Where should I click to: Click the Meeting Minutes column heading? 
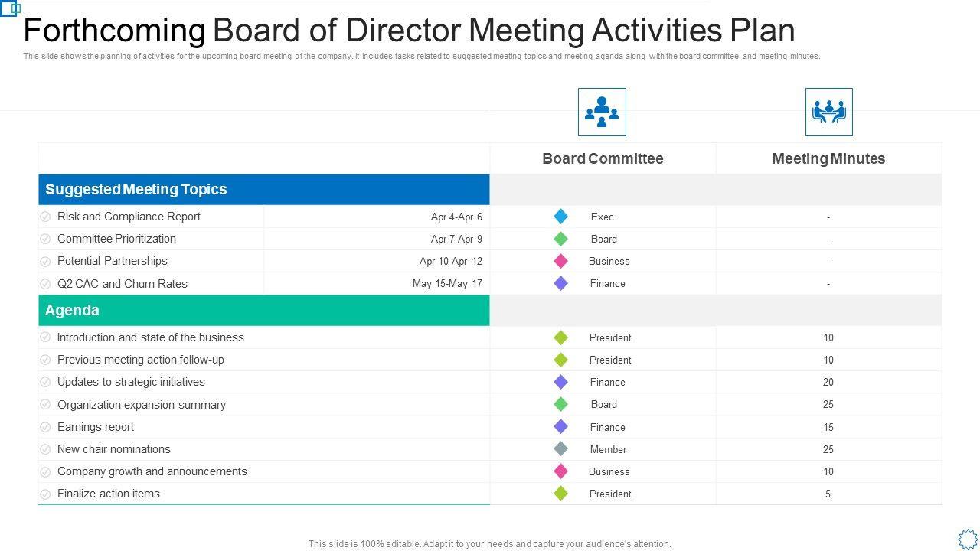click(x=828, y=158)
